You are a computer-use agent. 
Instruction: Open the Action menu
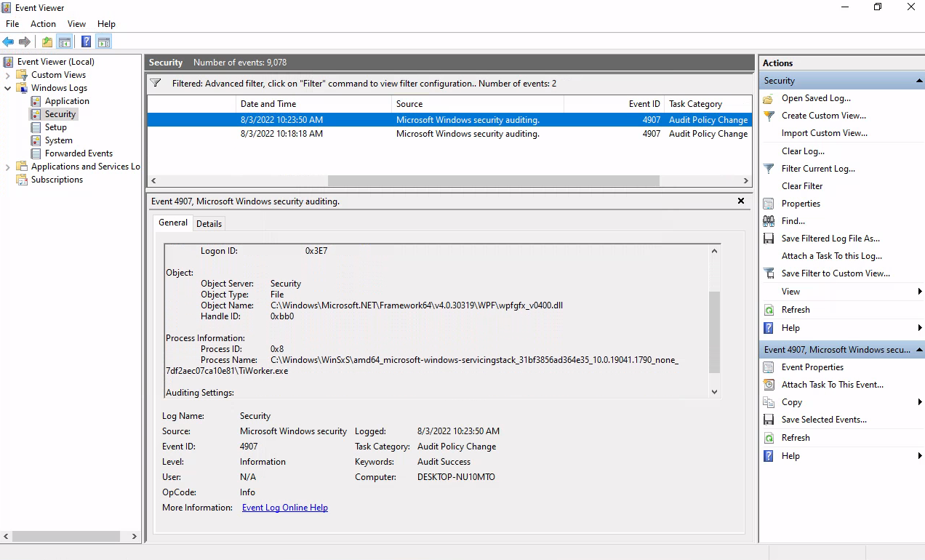(x=43, y=24)
